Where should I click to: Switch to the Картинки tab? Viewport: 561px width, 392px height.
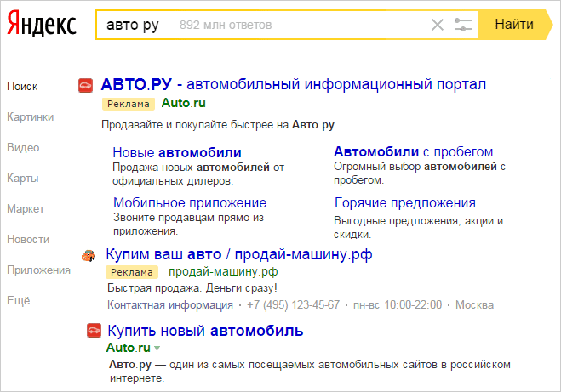pyautogui.click(x=31, y=116)
